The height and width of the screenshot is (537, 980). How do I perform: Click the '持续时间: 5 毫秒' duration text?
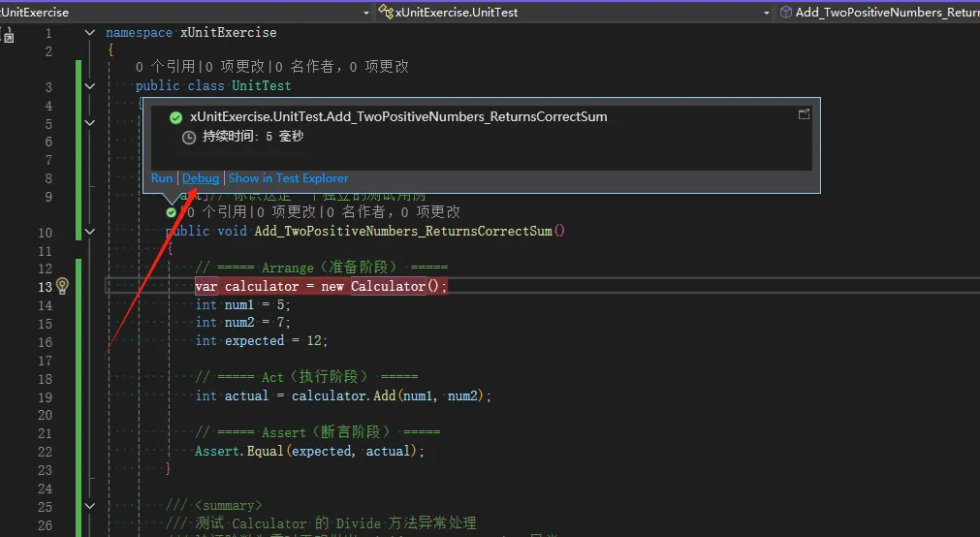(x=253, y=137)
